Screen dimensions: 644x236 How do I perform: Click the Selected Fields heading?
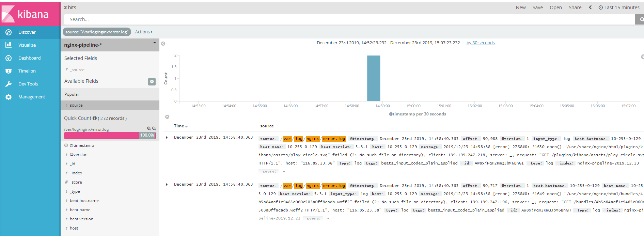pyautogui.click(x=81, y=58)
